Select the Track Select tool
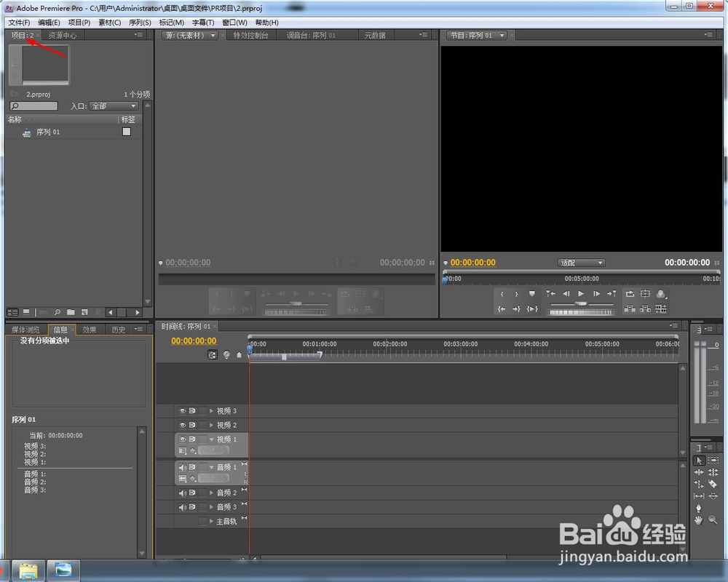 (x=713, y=461)
